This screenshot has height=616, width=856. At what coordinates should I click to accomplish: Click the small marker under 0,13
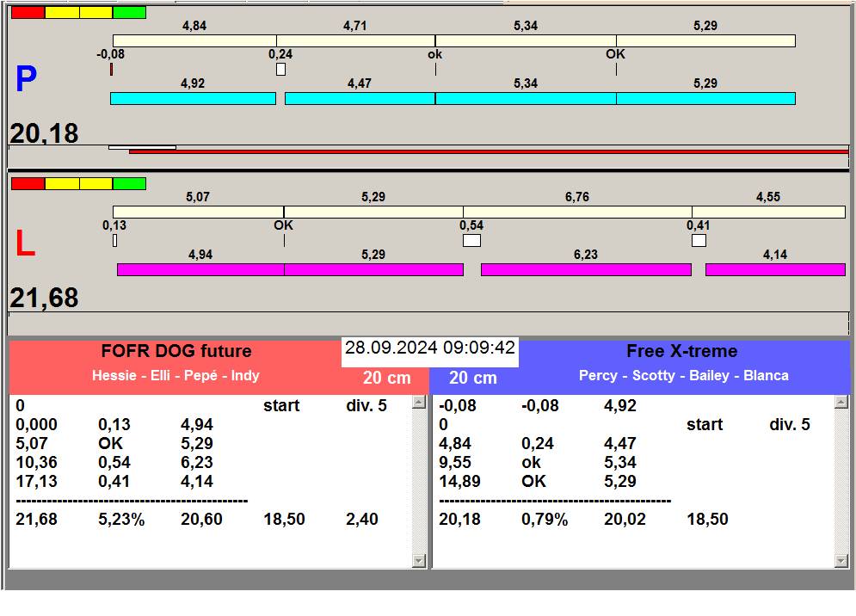point(114,240)
